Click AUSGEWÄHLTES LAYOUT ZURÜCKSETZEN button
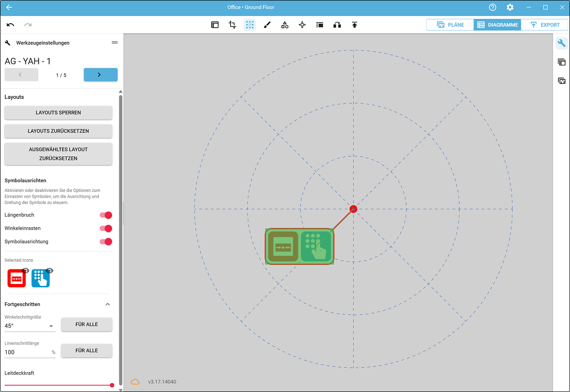 [58, 154]
